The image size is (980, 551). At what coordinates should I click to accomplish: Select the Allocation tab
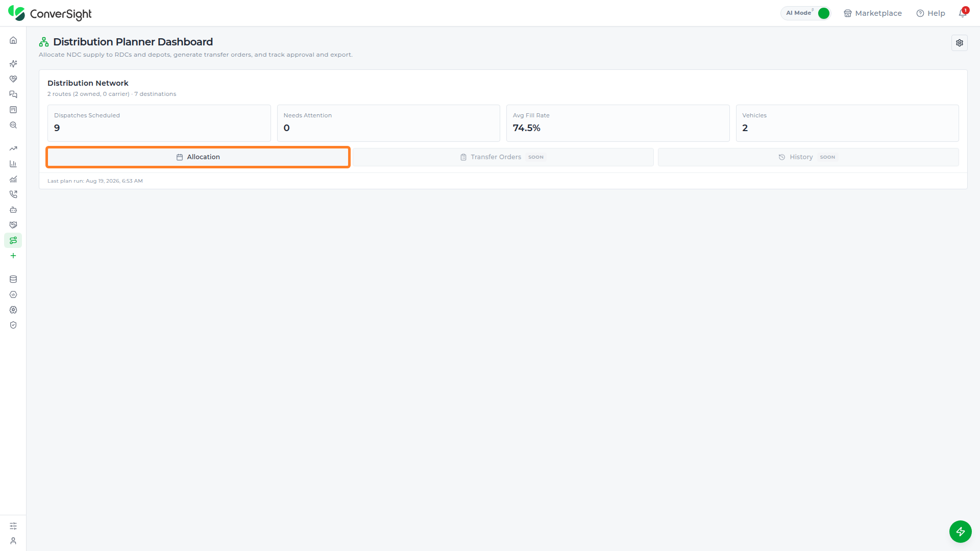(198, 157)
